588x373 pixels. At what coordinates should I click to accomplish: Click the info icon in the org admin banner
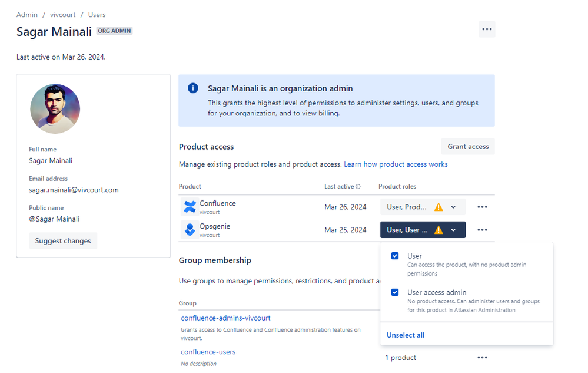pyautogui.click(x=192, y=88)
